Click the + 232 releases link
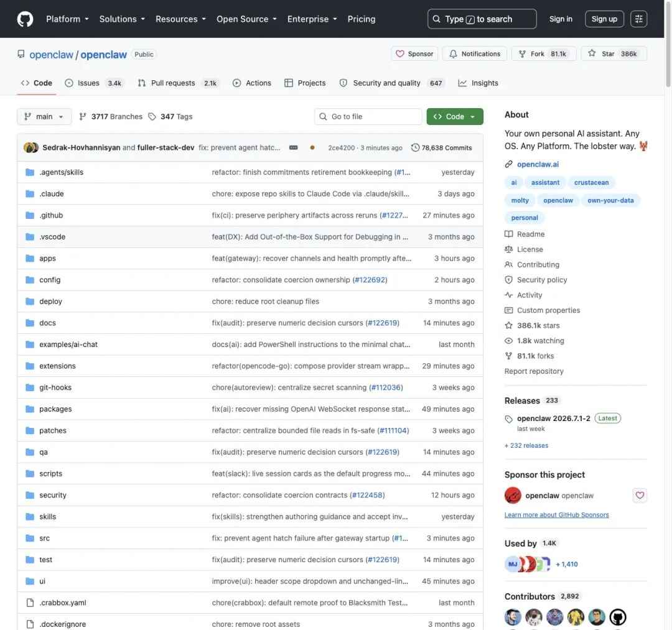Screen dimensions: 672x630 point(526,445)
